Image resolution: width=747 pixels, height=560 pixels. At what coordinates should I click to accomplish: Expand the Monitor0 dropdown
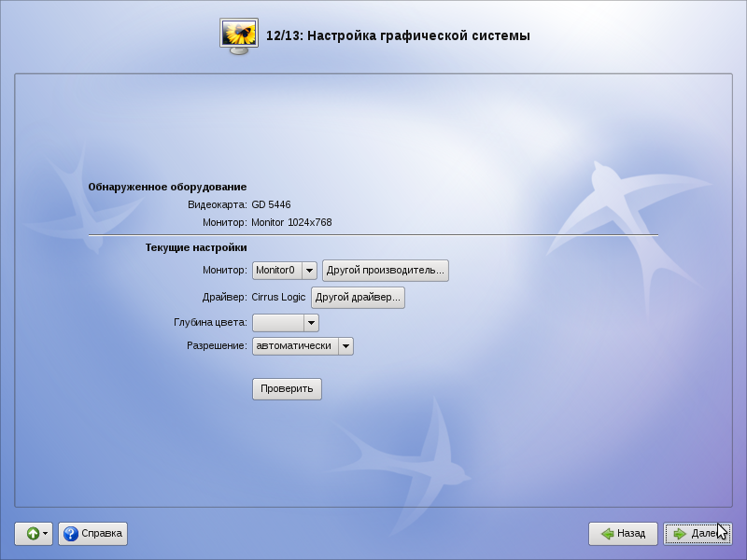[x=309, y=271]
